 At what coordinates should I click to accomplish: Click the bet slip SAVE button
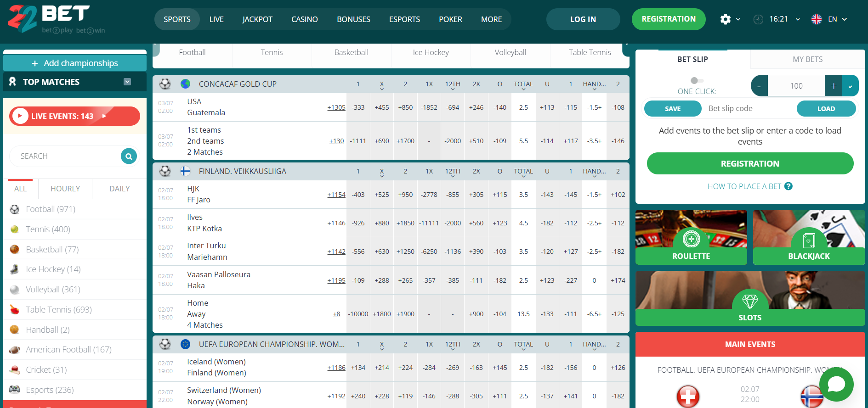pos(673,109)
